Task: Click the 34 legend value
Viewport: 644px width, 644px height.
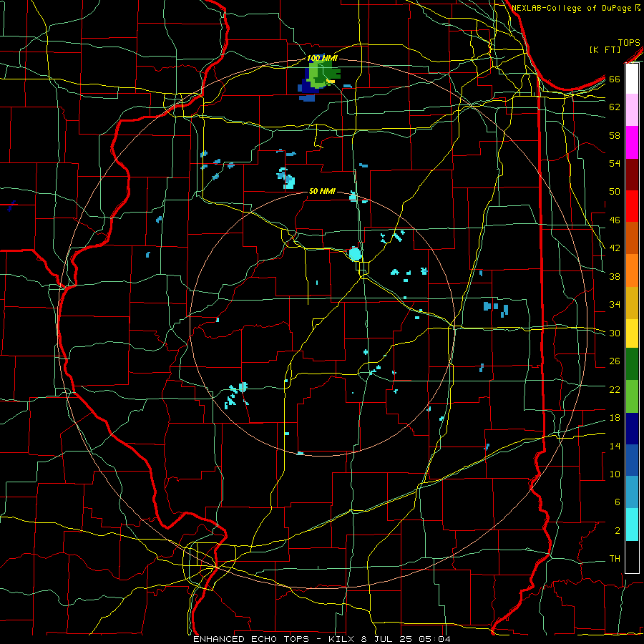Action: (x=615, y=305)
